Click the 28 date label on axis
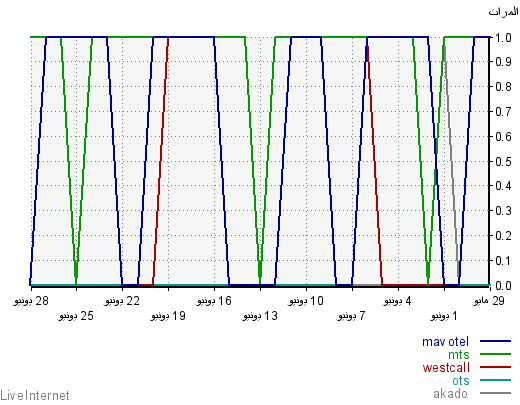 coord(31,301)
